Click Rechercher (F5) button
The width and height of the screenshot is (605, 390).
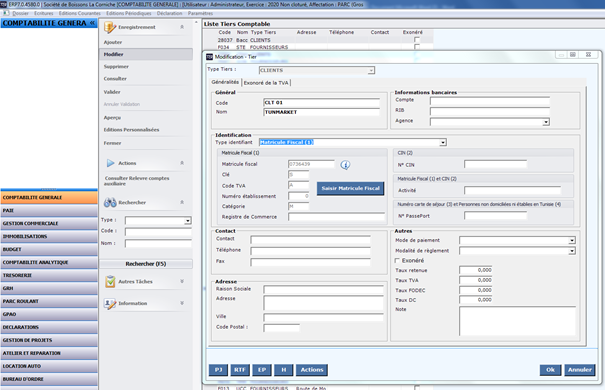pos(146,264)
